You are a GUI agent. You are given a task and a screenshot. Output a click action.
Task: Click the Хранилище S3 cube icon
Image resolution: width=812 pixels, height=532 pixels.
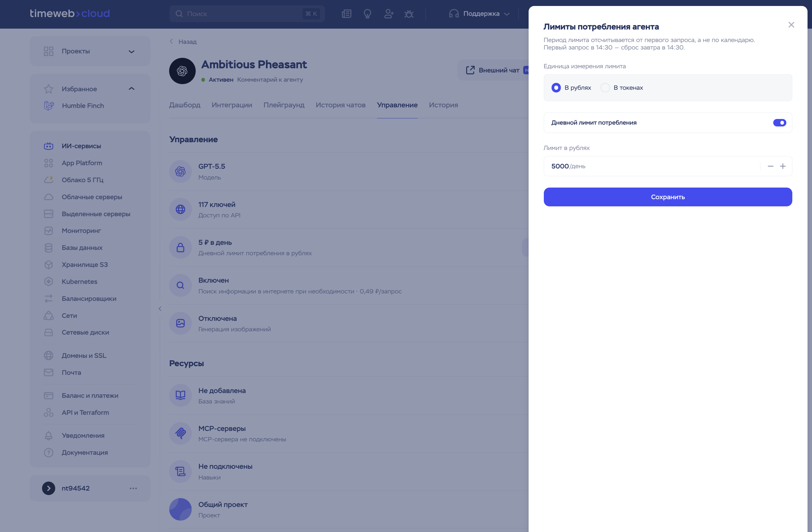[48, 265]
